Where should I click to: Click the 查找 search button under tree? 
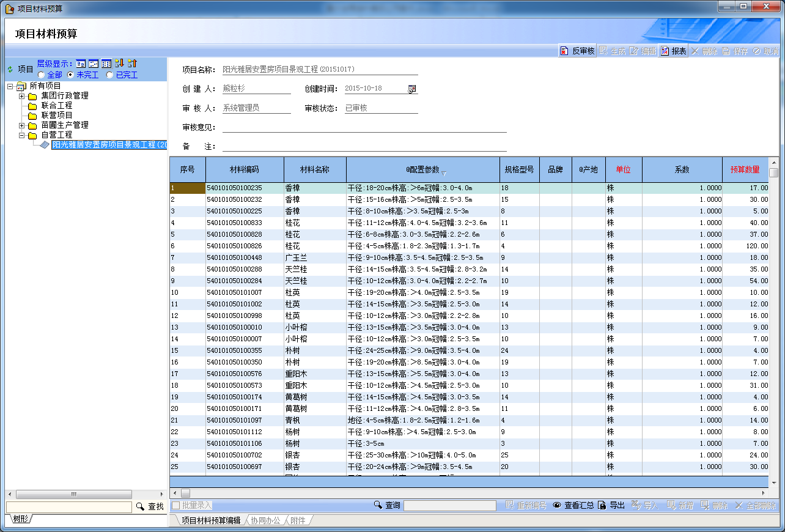tap(150, 507)
